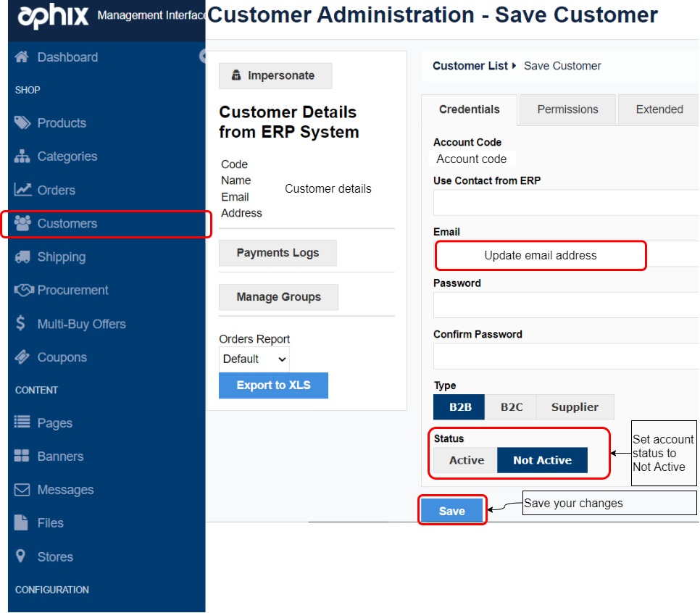The height and width of the screenshot is (613, 700).
Task: Click the Stores map pin icon
Action: tap(22, 556)
